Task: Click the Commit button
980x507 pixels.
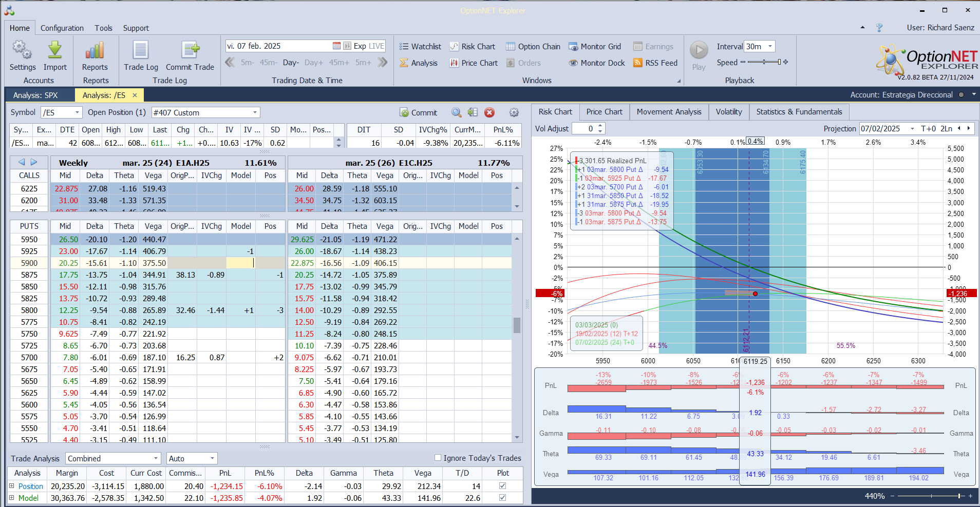Action: (x=419, y=112)
